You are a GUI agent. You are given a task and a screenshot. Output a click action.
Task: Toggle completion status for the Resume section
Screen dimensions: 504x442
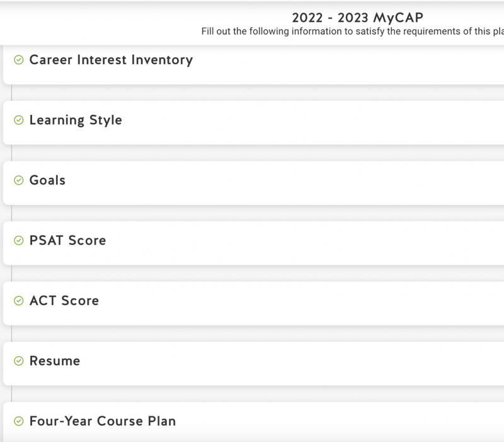pos(18,361)
